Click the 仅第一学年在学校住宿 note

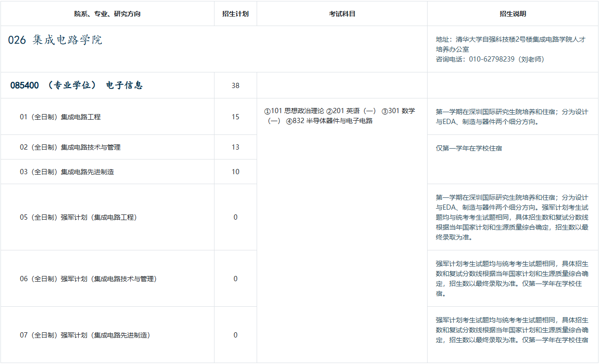pyautogui.click(x=469, y=148)
